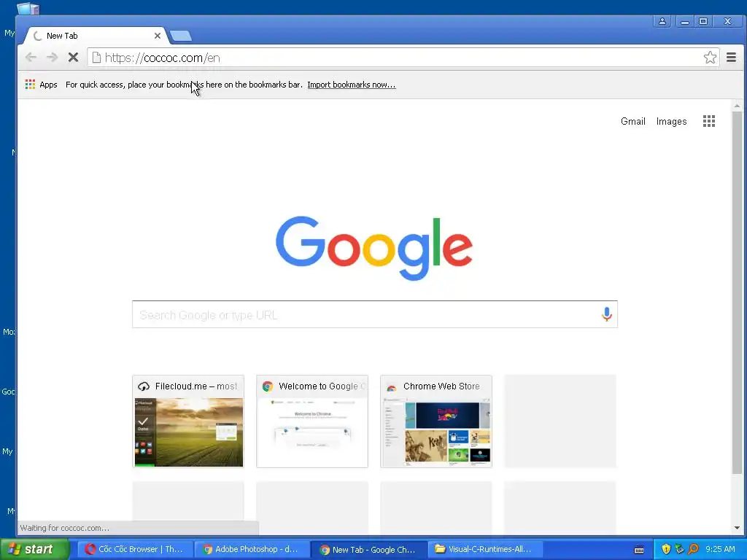Viewport: 747px width, 560px height.
Task: Switch to New Tab - Google Chrome taskbar item
Action: [x=368, y=549]
